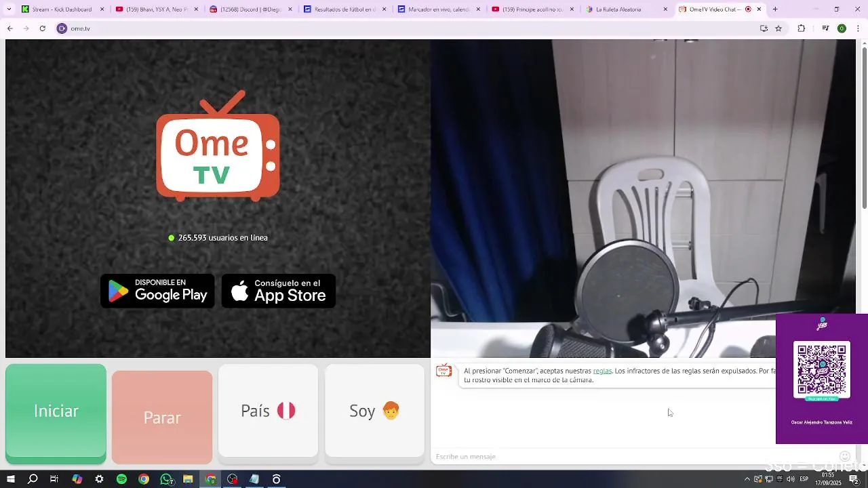
Task: Open the emoji picker in message box
Action: click(x=845, y=456)
